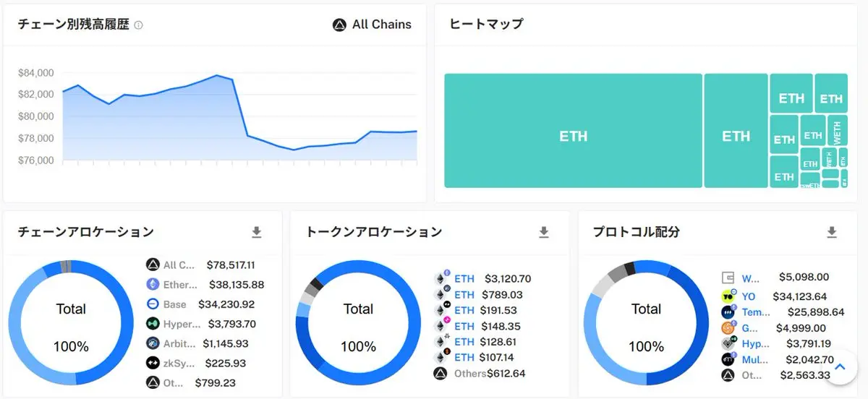Open the All Chains selector
Viewport: 868px width, 399px height.
tap(372, 25)
